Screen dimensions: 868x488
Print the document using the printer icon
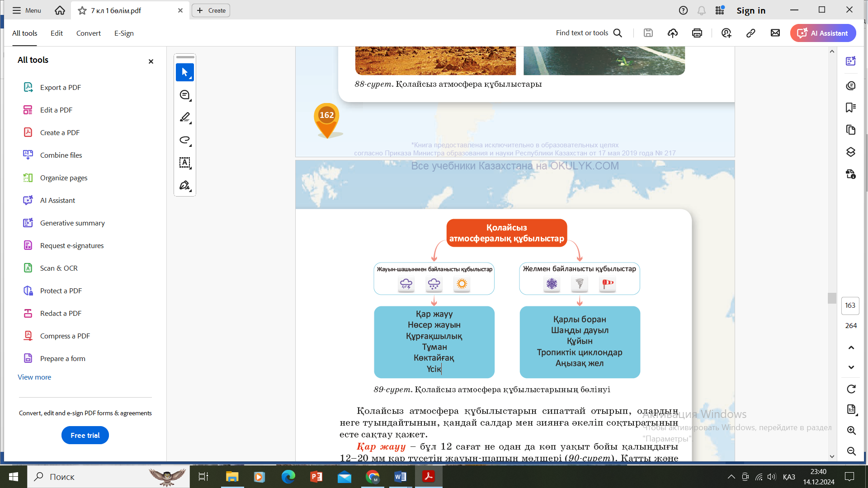pos(697,33)
